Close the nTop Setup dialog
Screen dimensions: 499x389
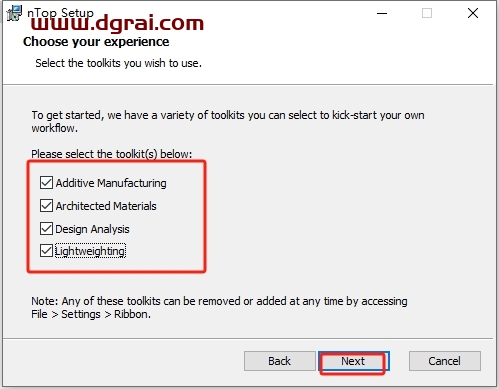(x=473, y=13)
